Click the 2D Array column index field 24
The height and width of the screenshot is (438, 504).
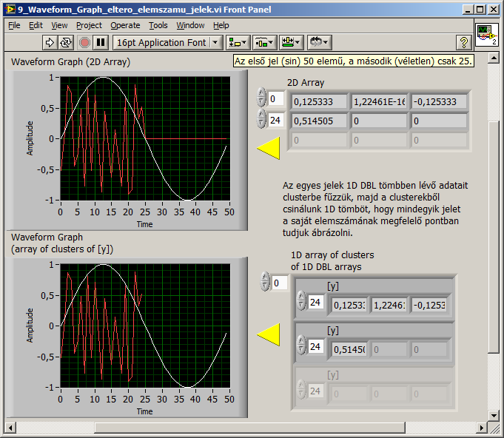coord(276,120)
